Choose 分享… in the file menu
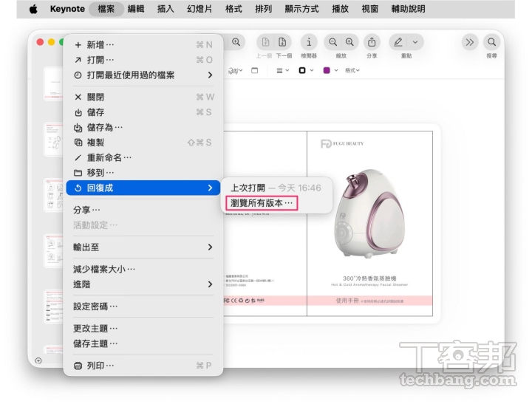The height and width of the screenshot is (404, 532). [143, 210]
